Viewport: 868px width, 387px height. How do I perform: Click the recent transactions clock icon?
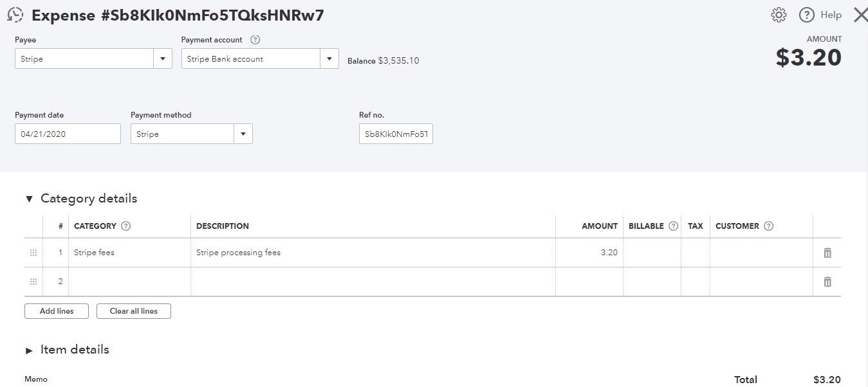[15, 15]
